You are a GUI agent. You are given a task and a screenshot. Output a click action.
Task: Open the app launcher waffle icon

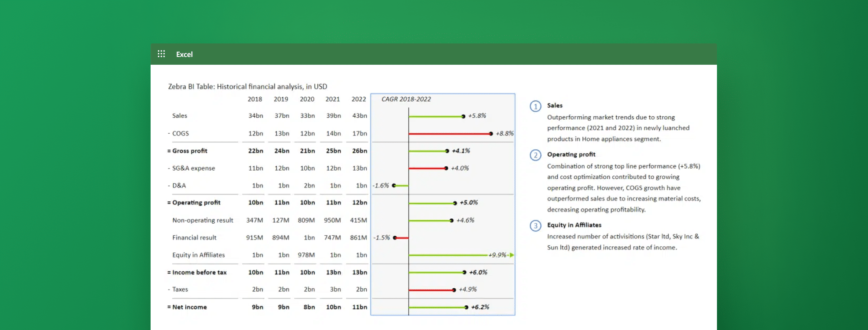click(161, 54)
